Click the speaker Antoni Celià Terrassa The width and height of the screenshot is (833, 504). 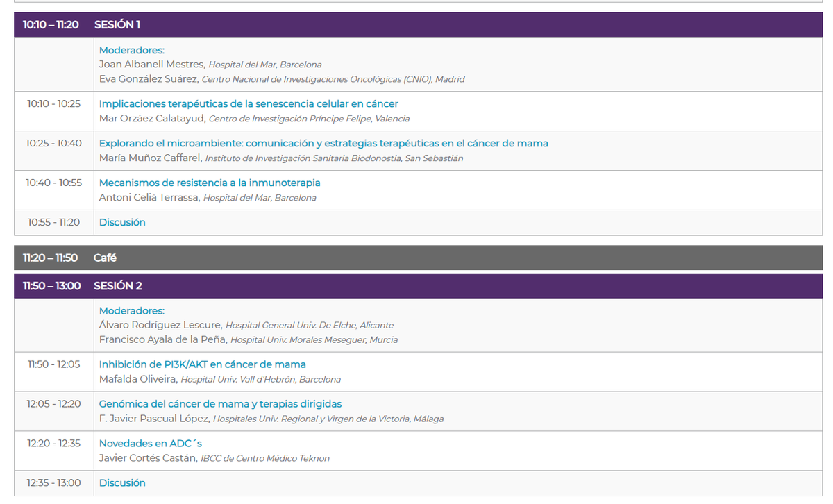(x=149, y=198)
